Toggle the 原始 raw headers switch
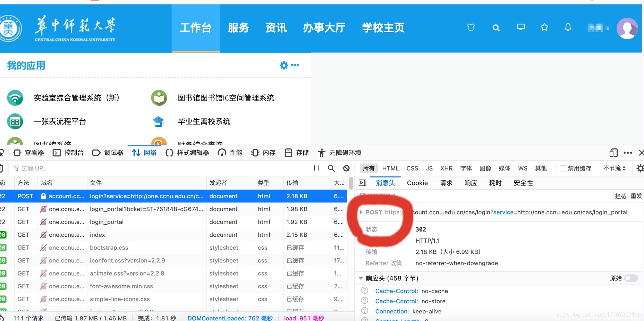 point(631,278)
